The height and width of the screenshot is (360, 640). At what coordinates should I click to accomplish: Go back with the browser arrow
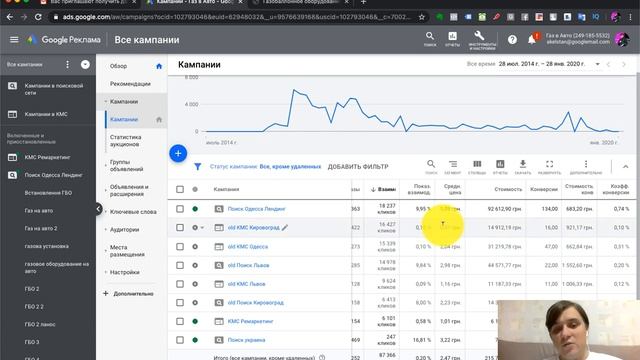point(9,17)
